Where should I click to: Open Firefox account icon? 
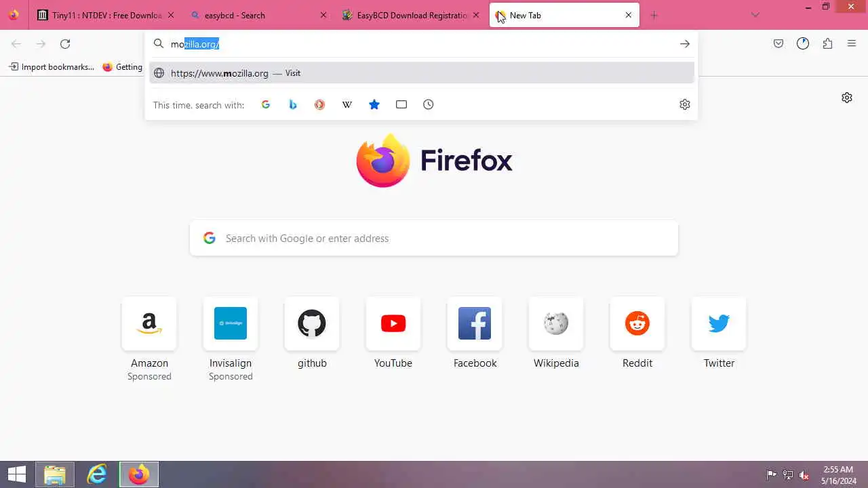click(803, 44)
